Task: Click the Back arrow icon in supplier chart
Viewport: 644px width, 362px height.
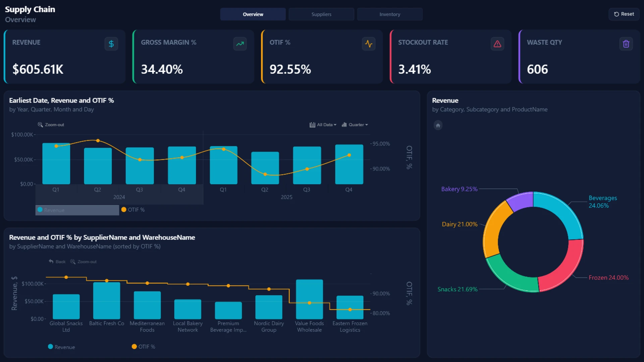Action: (51, 261)
